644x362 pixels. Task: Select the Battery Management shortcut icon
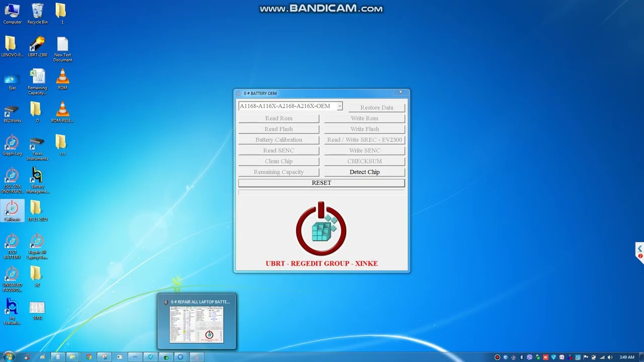pyautogui.click(x=37, y=180)
